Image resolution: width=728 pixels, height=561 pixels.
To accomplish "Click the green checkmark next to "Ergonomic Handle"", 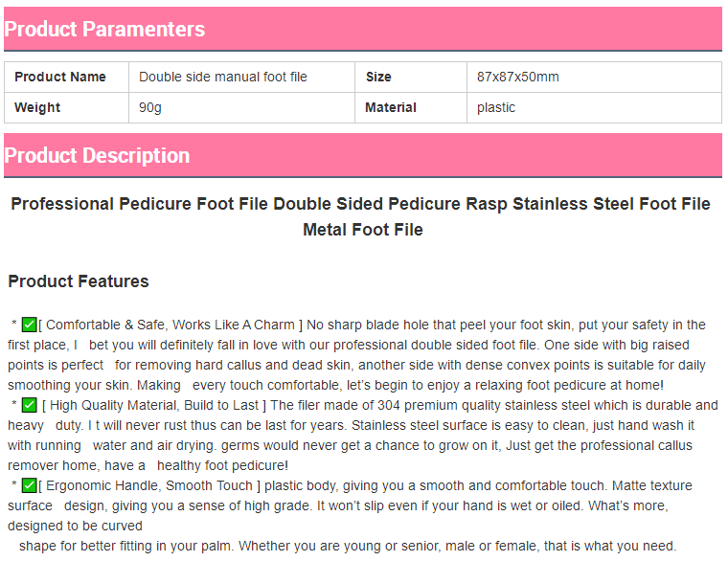I will 29,485.
